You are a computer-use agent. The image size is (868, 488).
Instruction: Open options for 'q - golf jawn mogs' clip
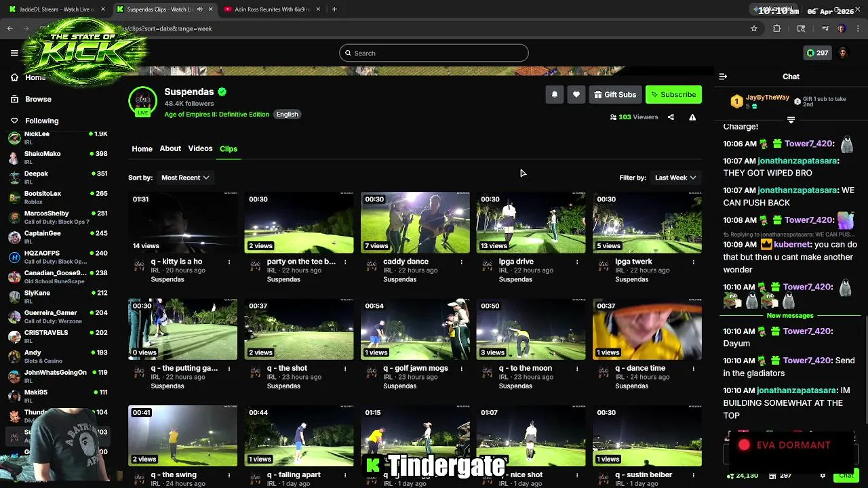pyautogui.click(x=461, y=369)
